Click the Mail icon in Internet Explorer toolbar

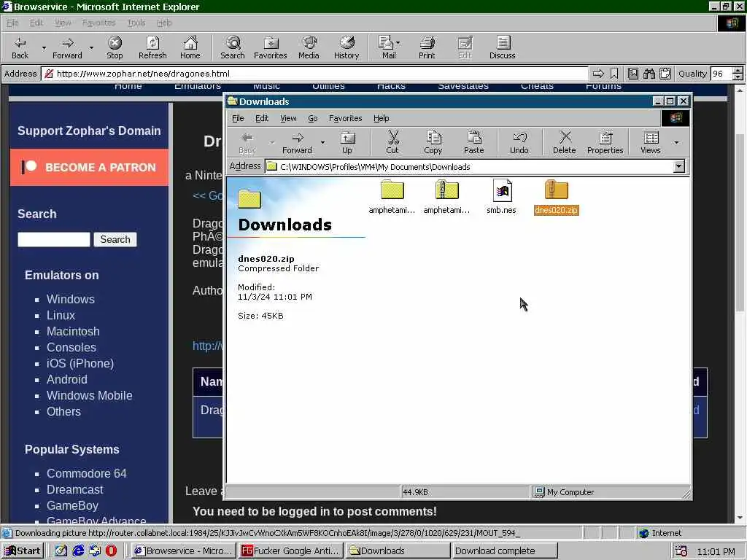coord(387,47)
